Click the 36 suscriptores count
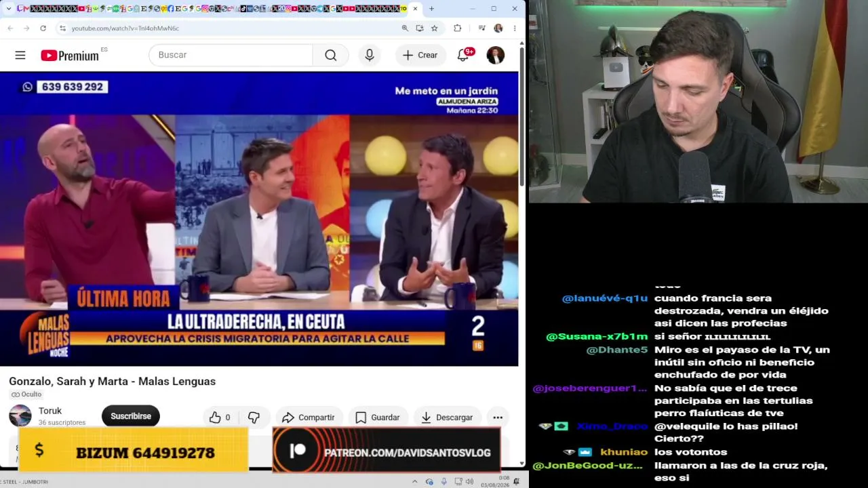 (62, 422)
